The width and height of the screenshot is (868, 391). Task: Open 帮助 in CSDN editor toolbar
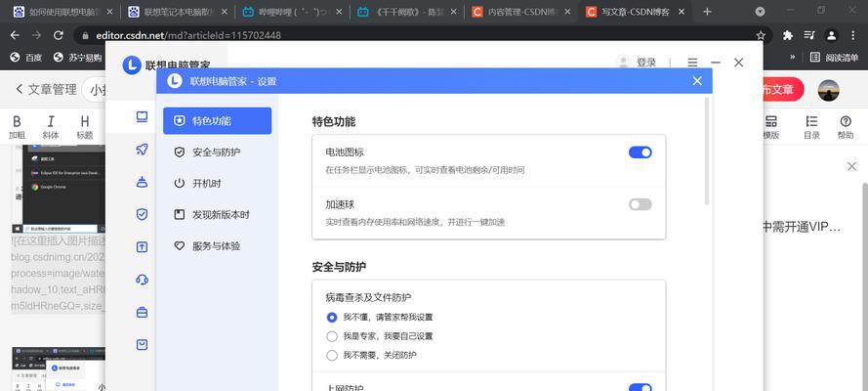[846, 127]
